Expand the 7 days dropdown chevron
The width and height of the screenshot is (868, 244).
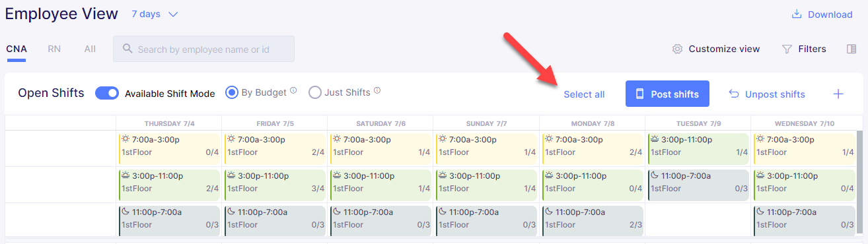coord(173,15)
